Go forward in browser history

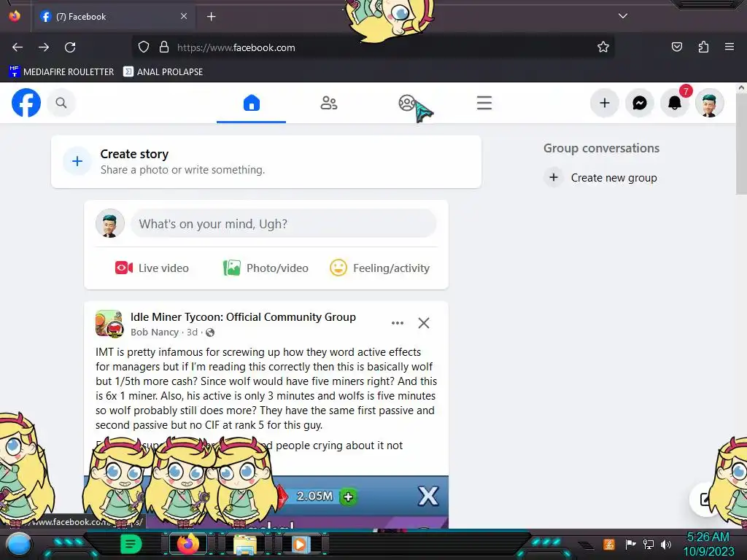(44, 47)
